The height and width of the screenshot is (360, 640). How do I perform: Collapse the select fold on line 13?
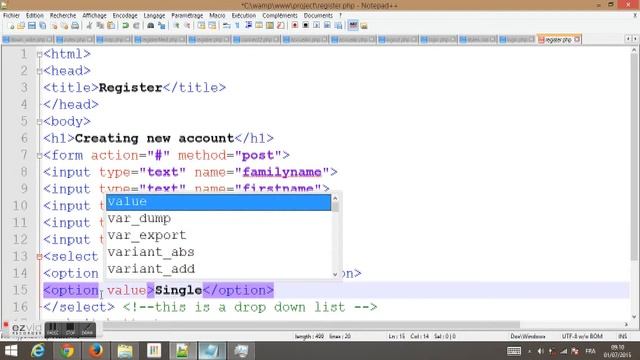click(x=39, y=257)
